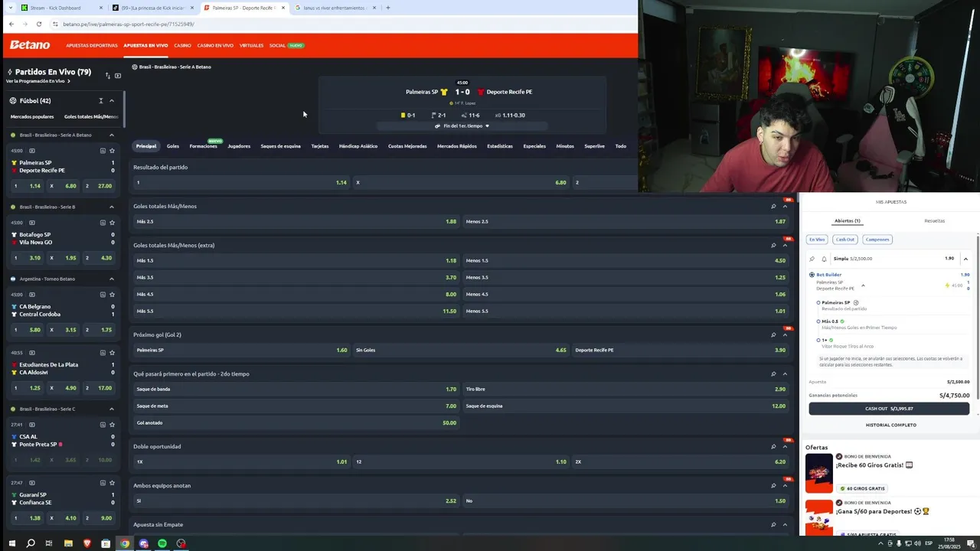Image resolution: width=980 pixels, height=551 pixels.
Task: Open the ¡Recibe 60 Giros Gratis! offer thumbnail
Action: [818, 473]
